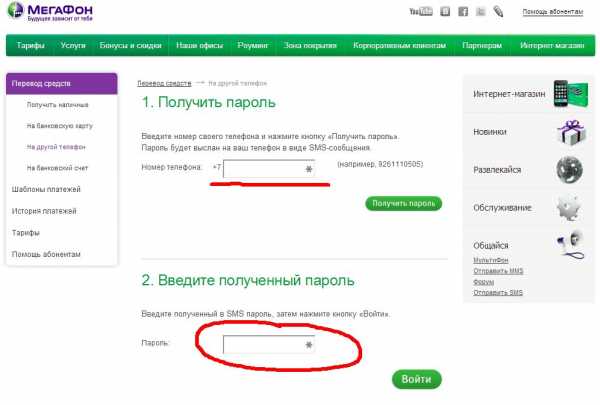Click into the Пароль input field
This screenshot has height=405, width=600.
coord(268,344)
